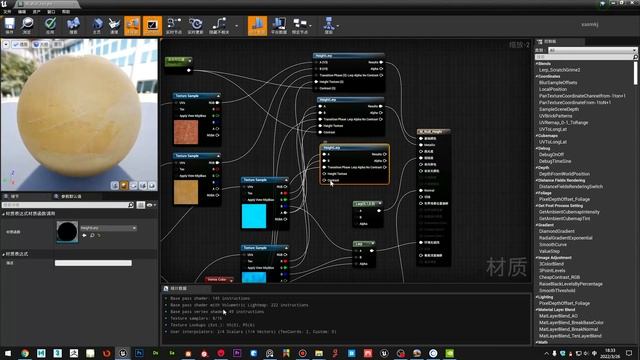
Task: Browse to asset magnifier under HeightLerp
Action: (92, 236)
